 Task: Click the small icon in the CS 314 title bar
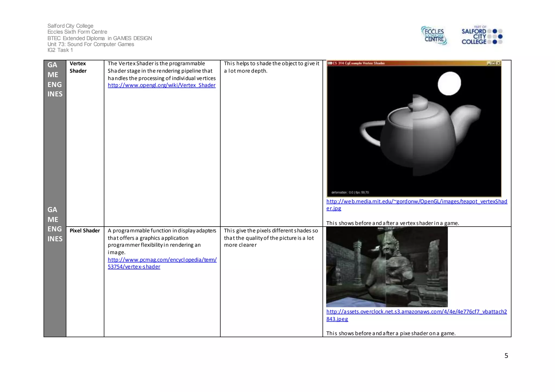pyautogui.click(x=330, y=63)
